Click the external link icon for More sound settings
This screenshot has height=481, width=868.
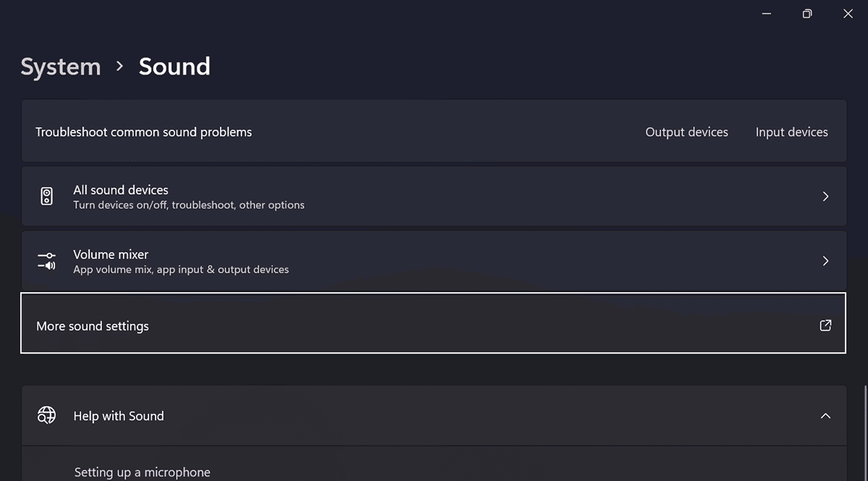coord(825,325)
